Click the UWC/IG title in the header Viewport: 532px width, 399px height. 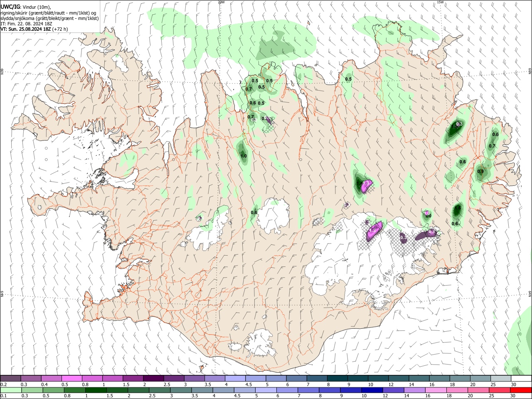pyautogui.click(x=10, y=7)
